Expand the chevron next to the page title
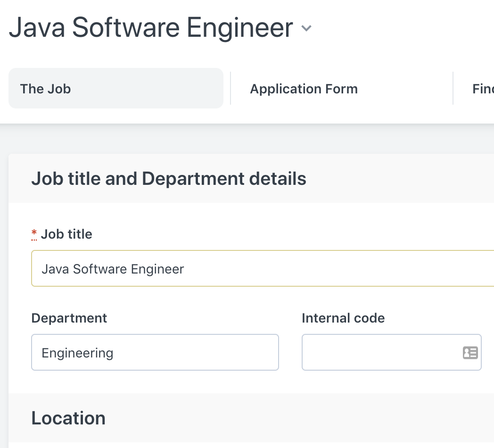494x448 pixels. (x=306, y=28)
